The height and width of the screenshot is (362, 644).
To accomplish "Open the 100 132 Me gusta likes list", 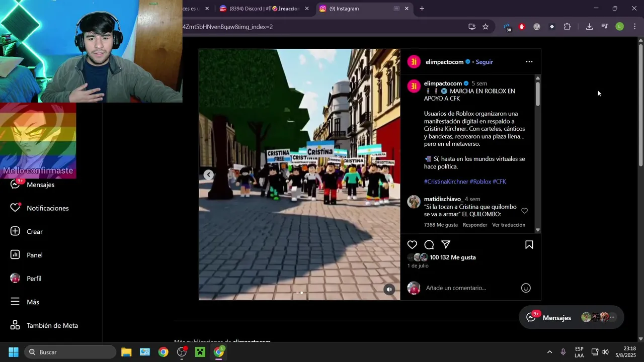I will (452, 257).
